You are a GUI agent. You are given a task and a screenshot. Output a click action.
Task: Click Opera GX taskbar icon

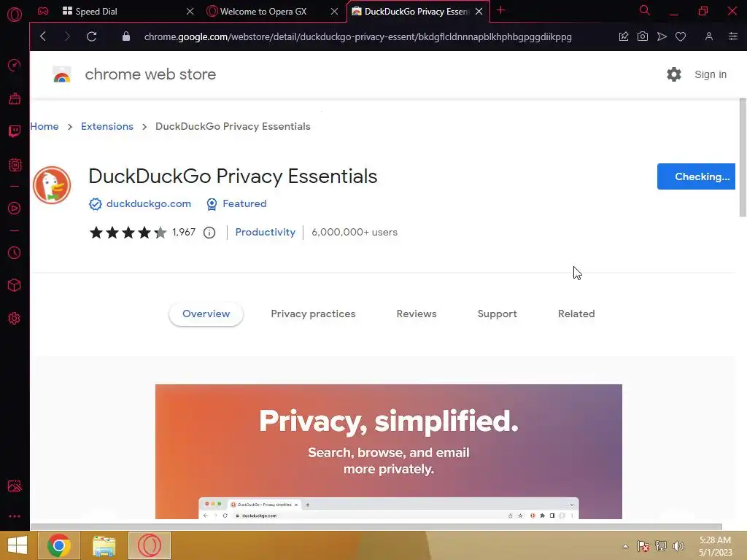149,545
